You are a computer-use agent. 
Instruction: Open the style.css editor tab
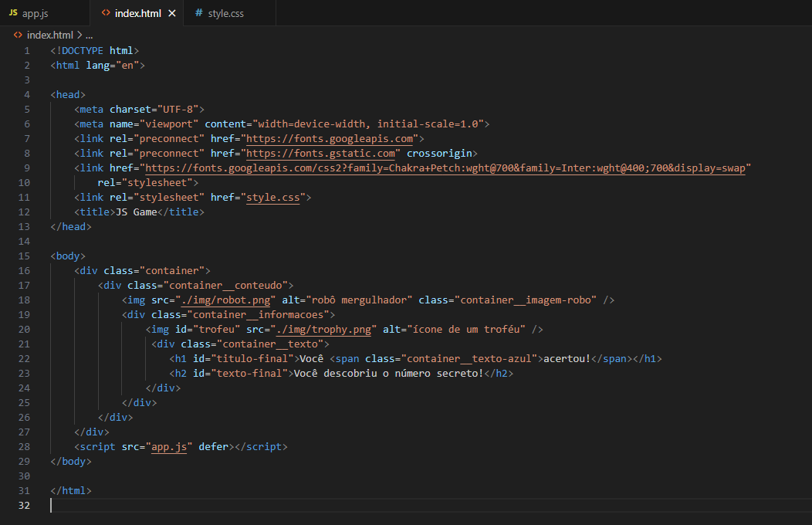point(226,13)
